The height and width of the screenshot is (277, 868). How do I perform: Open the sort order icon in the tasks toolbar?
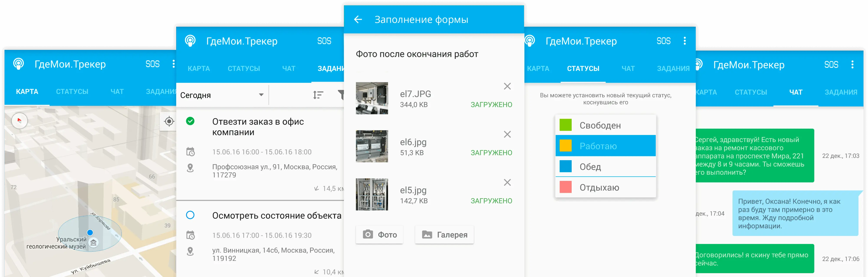[318, 95]
